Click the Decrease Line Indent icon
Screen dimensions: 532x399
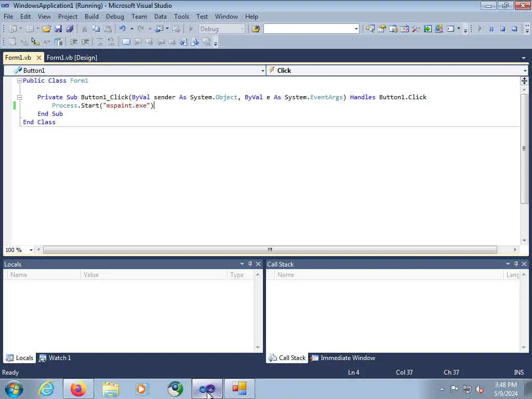[x=73, y=42]
